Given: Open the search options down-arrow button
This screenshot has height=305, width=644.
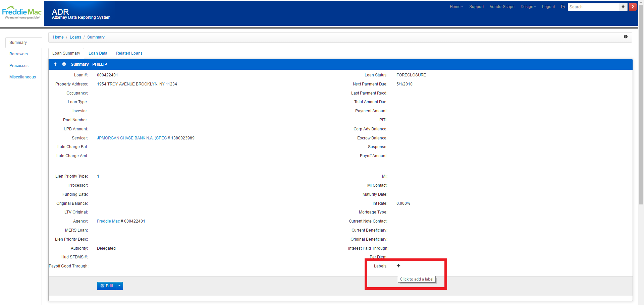Looking at the screenshot, I should click(623, 7).
